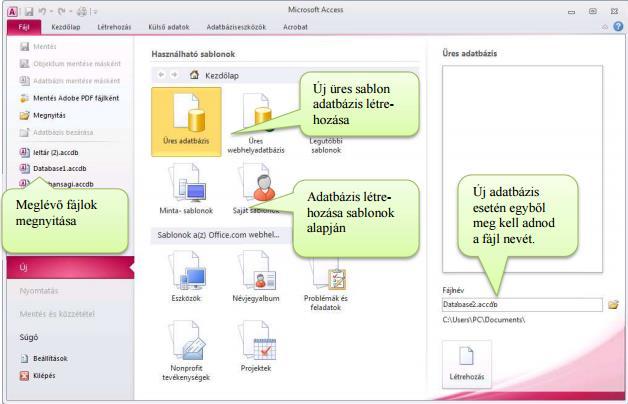Viewport: 628px width, 404px height.
Task: Select the Új item in backstage menu
Action: tap(70, 267)
